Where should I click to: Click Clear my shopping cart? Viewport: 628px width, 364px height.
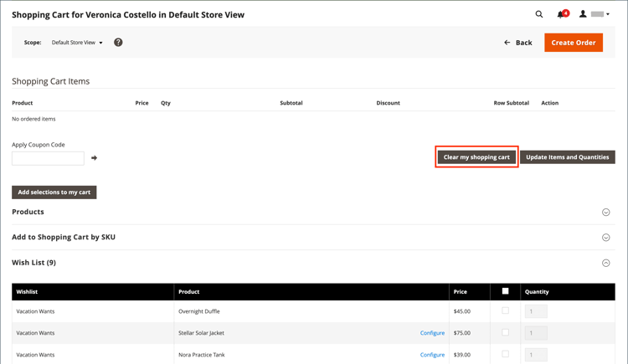(x=476, y=157)
